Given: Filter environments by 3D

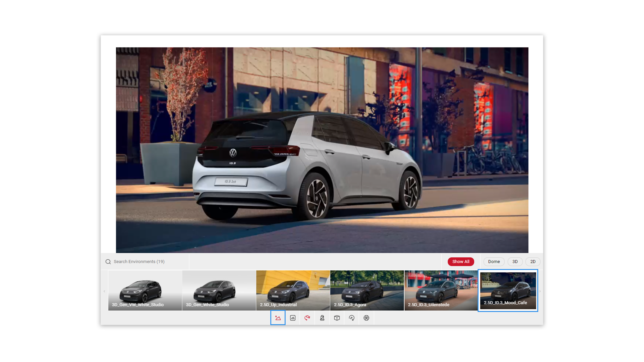Looking at the screenshot, I should pos(515,262).
